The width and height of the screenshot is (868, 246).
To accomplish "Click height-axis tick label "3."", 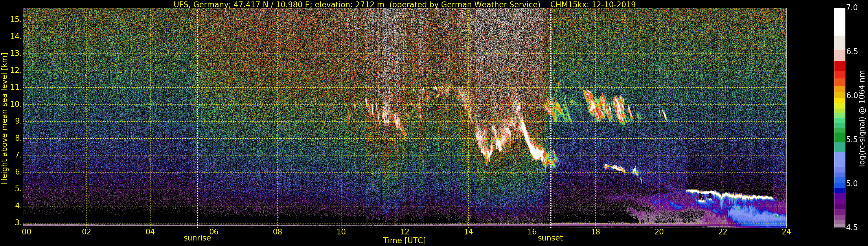I will (x=18, y=223).
